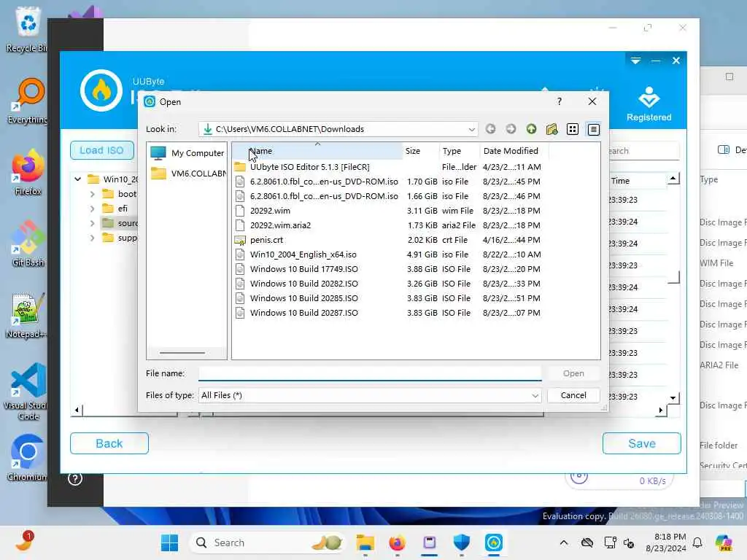
Task: Select the 20292.wim.aria2 file
Action: [280, 225]
